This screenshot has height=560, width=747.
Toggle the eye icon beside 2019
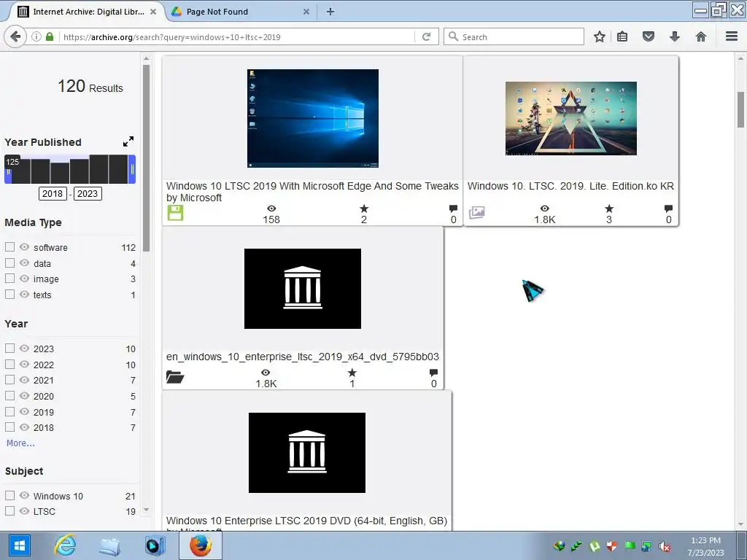[24, 411]
